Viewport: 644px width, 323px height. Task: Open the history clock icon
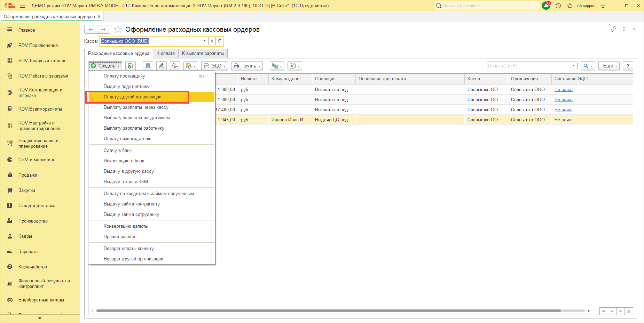point(558,6)
